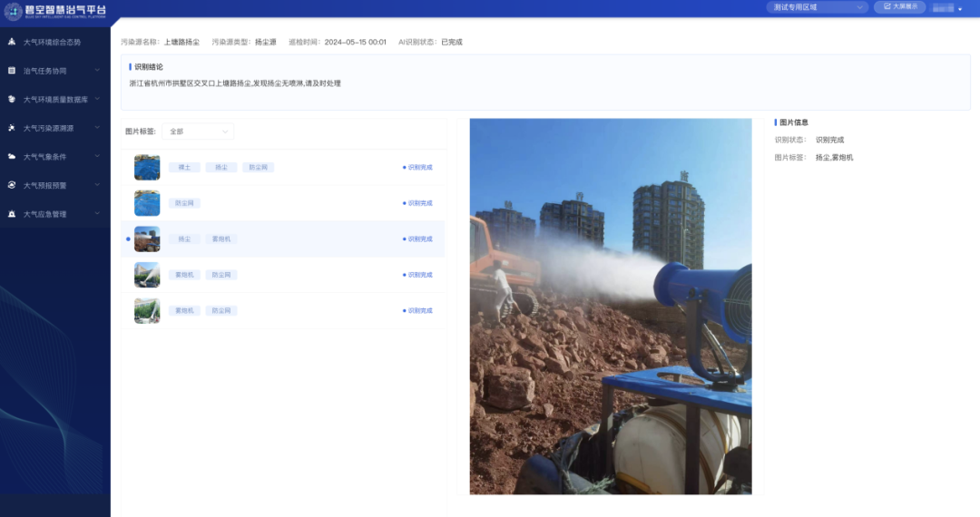Click the 大气污染源溯源 sidebar icon

click(x=12, y=128)
